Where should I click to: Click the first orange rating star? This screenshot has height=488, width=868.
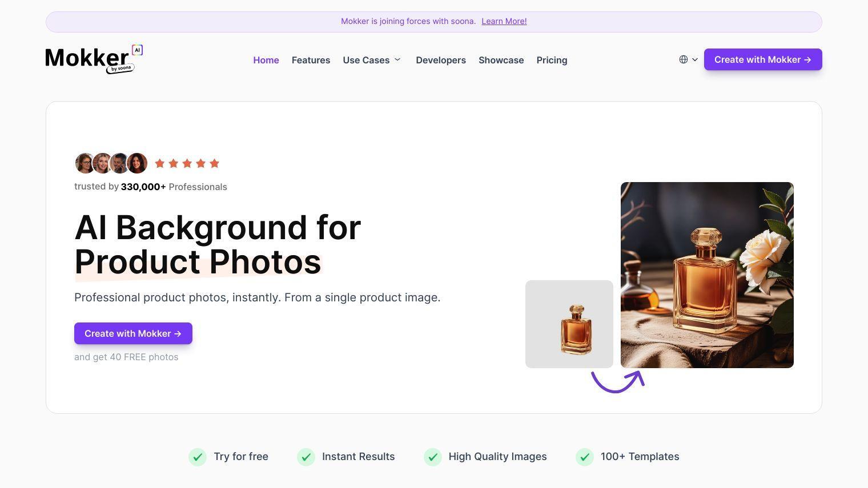click(x=160, y=163)
